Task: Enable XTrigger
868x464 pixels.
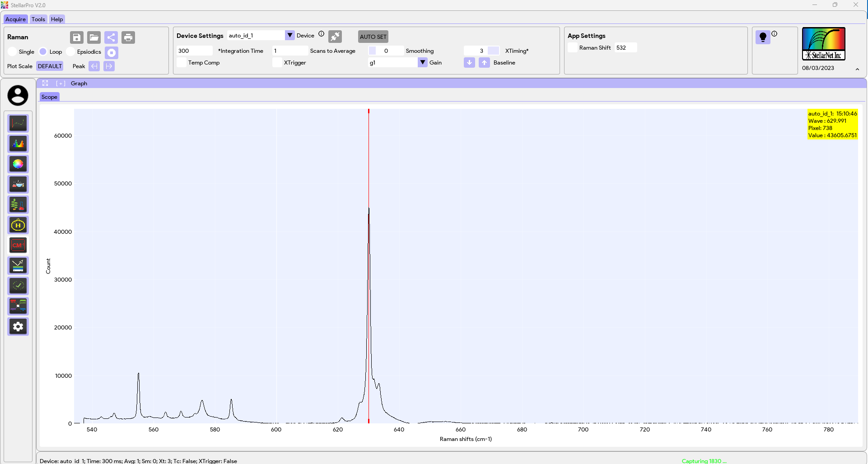Action: click(276, 62)
